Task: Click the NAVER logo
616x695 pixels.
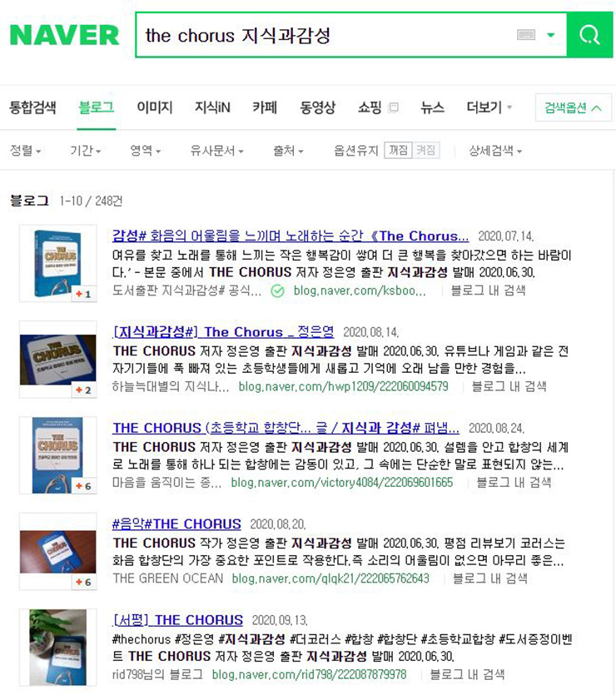Action: coord(65,35)
